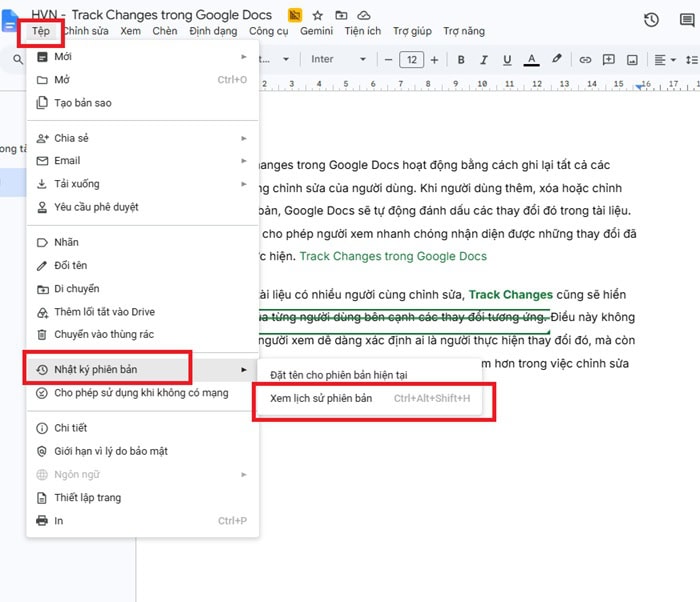Open the Định dạng menu
The image size is (700, 602).
[x=213, y=31]
